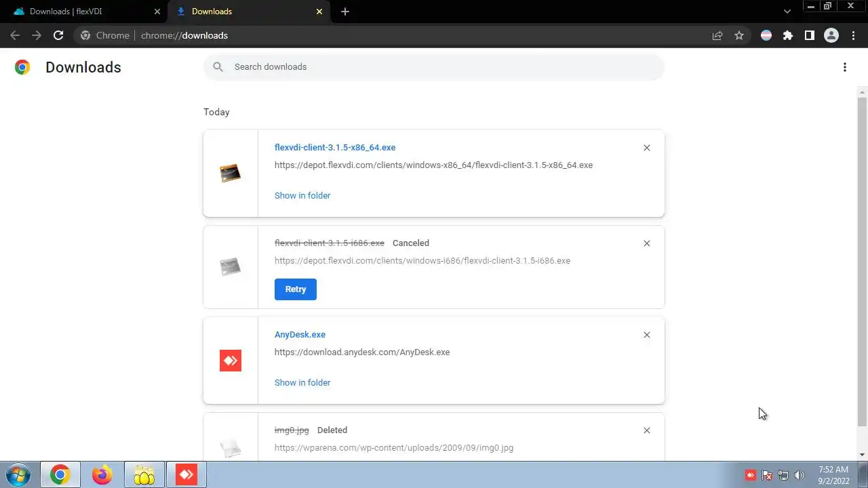Image resolution: width=868 pixels, height=488 pixels.
Task: Click Chrome in the taskbar
Action: coord(60,475)
